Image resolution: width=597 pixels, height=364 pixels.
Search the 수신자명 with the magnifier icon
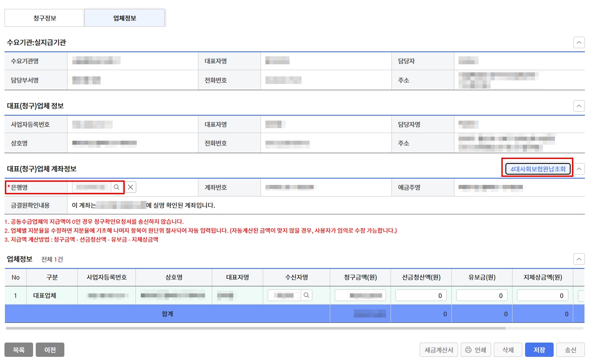pyautogui.click(x=307, y=295)
